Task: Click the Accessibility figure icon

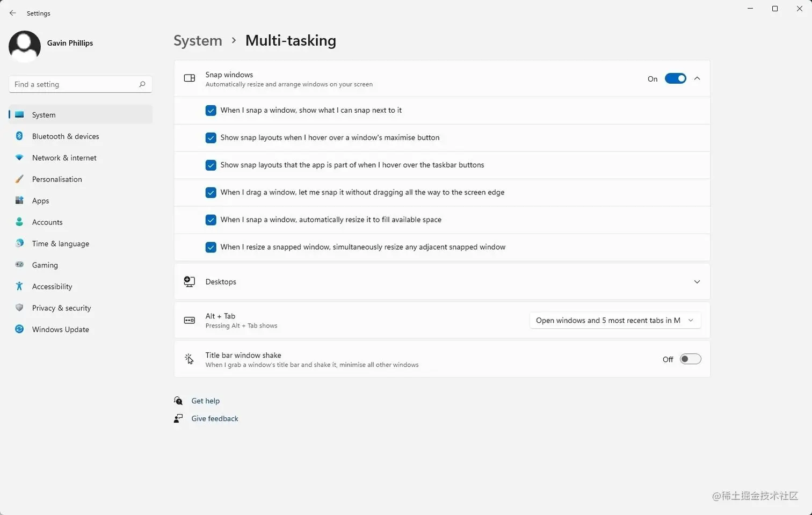Action: click(x=19, y=286)
